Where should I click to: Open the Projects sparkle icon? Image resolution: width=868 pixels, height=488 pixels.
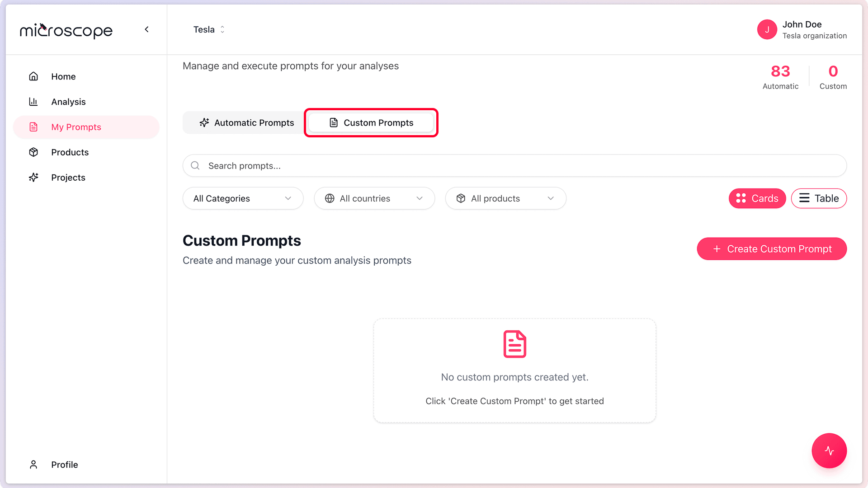[x=33, y=177]
